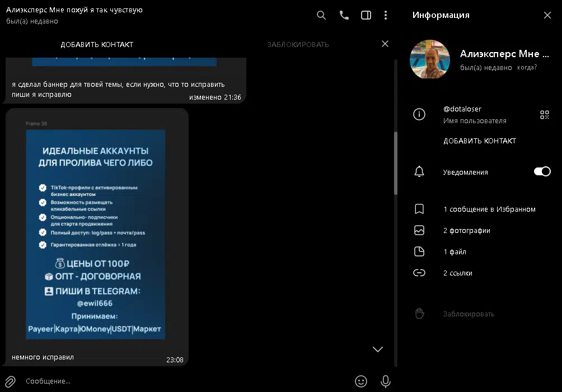The image size is (562, 392).
Task: Start a voice call with this user
Action: pyautogui.click(x=344, y=15)
